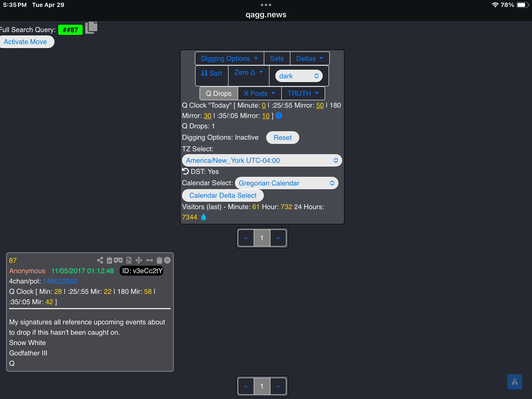
Task: Tap the three-dot multitasking indicator at the top
Action: 266,5
